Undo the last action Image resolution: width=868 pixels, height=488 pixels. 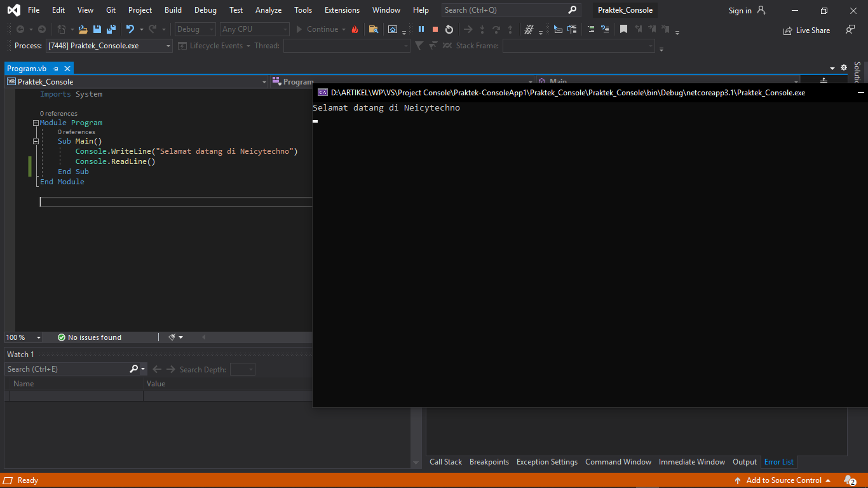(x=130, y=29)
